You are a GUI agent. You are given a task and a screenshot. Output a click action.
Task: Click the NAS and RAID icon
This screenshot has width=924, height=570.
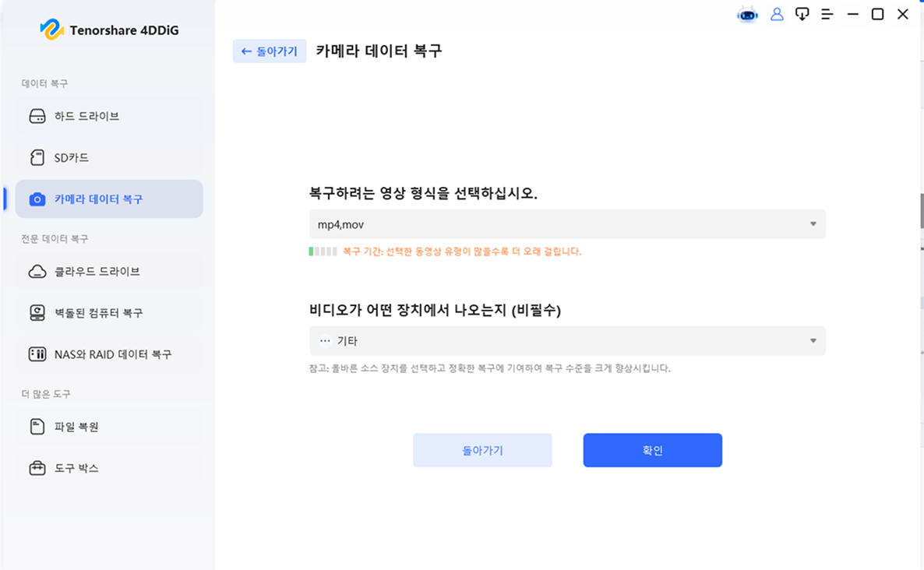click(37, 354)
